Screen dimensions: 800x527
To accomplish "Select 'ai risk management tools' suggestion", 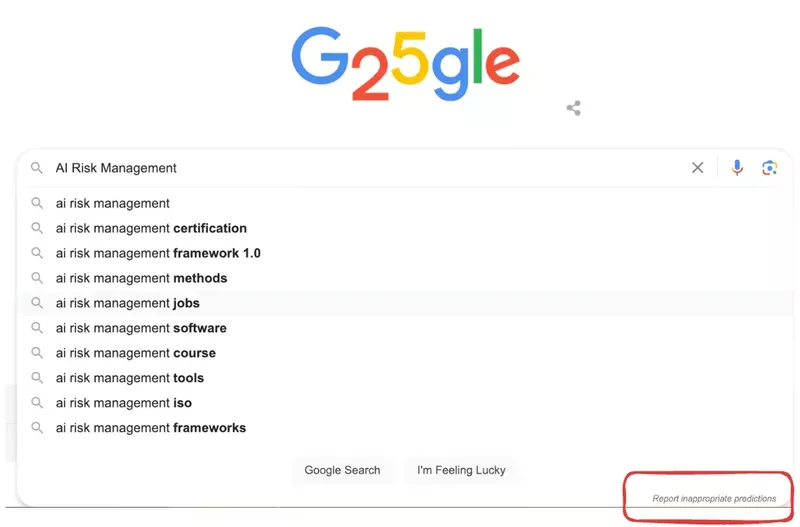I will pos(130,378).
